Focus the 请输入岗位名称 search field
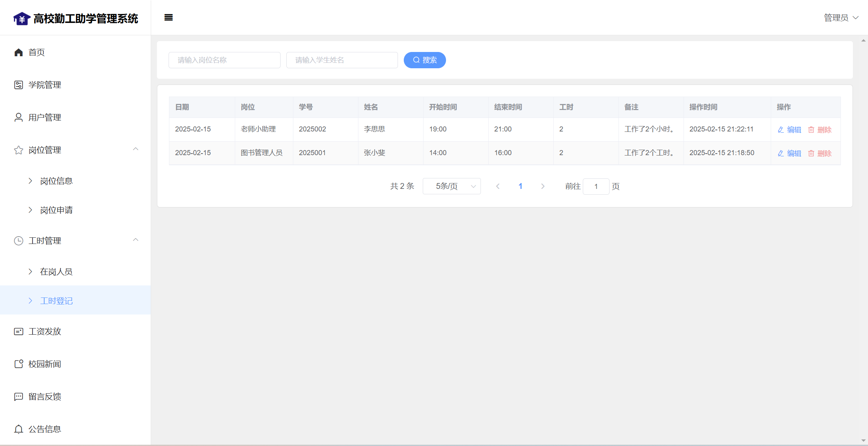This screenshot has width=868, height=446. pos(224,60)
